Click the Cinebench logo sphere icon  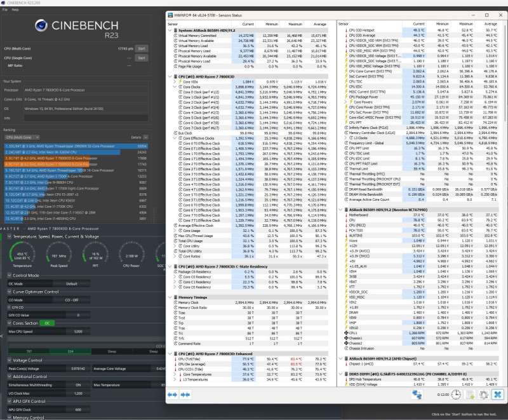pos(41,25)
